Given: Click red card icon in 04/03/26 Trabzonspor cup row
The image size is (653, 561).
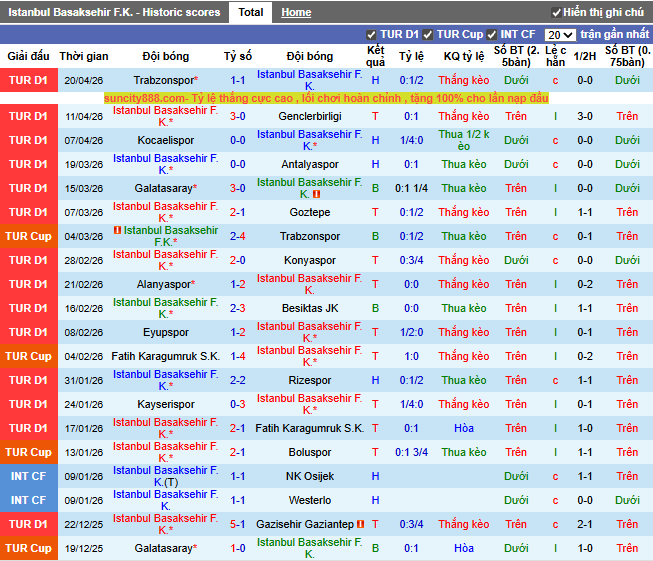Looking at the screenshot, I should coord(117,230).
